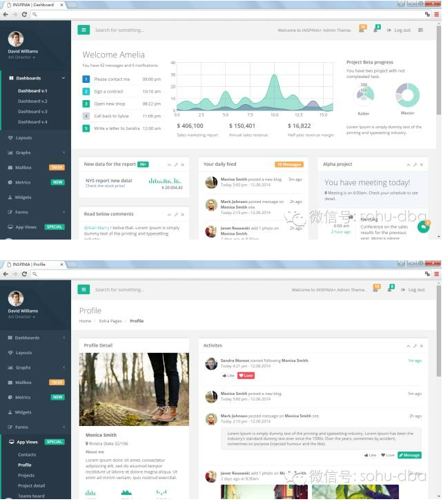Viewport: 443px width, 504px height.
Task: Open wrench settings on Activites panel
Action: click(x=415, y=346)
